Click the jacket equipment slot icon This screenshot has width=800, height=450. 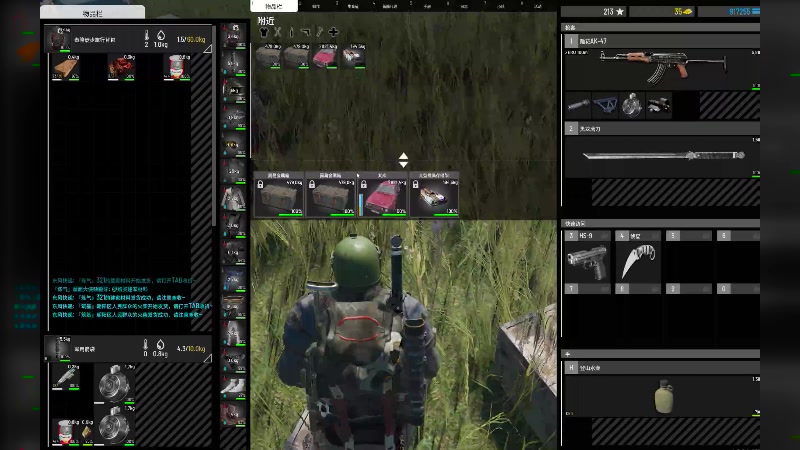point(233,198)
